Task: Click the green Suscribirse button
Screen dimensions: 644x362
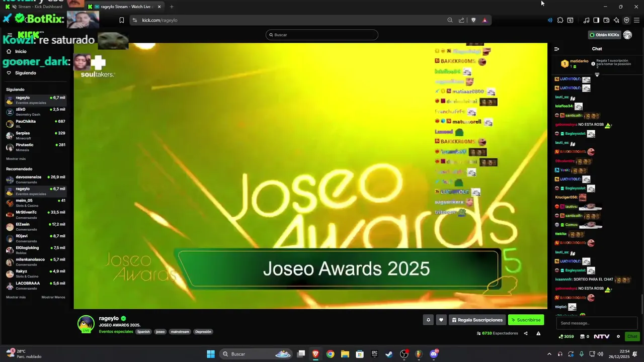Action: pyautogui.click(x=526, y=320)
